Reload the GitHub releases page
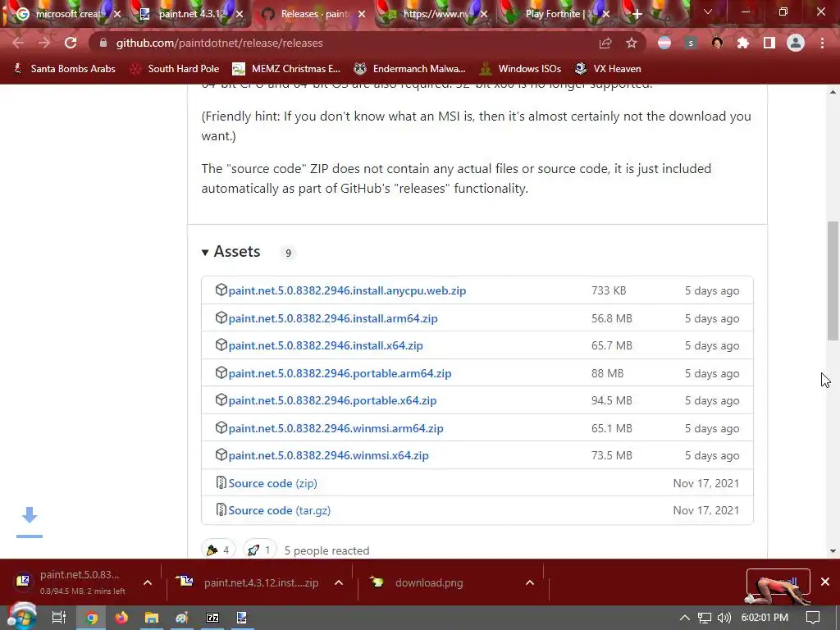Screen dimensions: 840x630 pos(71,43)
